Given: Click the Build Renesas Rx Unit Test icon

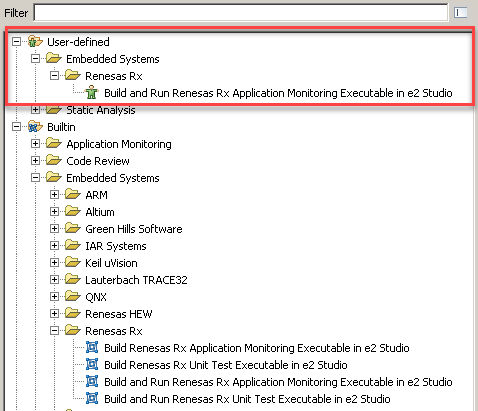Looking at the screenshot, I should [x=92, y=364].
